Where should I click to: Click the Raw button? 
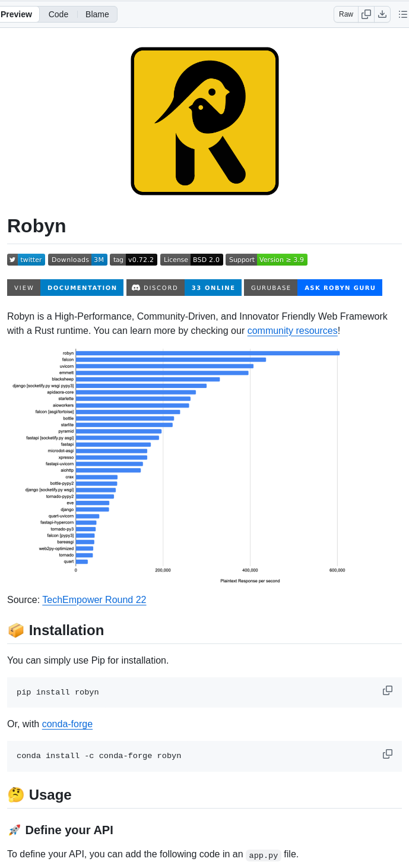point(346,14)
